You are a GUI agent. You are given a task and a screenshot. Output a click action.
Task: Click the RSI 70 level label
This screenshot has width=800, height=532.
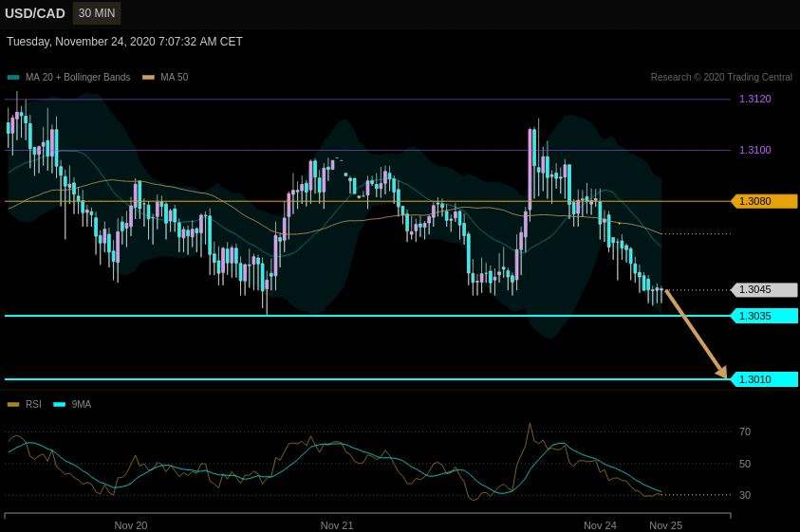pos(745,432)
